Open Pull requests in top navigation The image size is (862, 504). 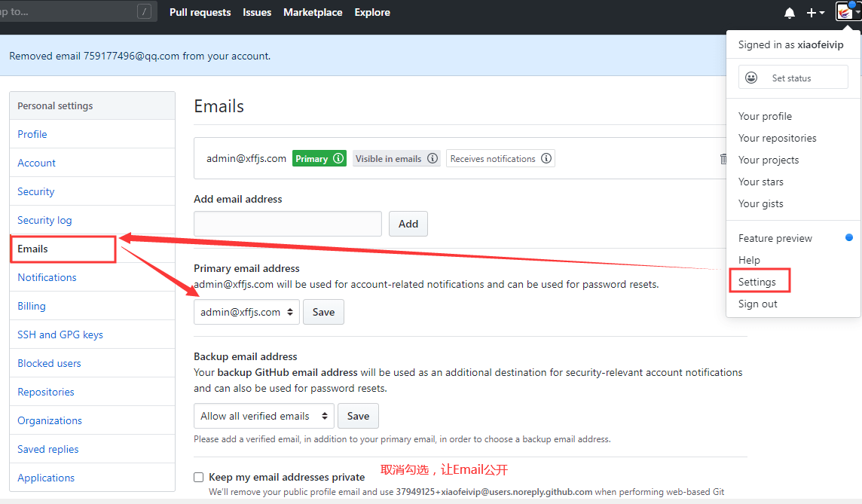(200, 12)
